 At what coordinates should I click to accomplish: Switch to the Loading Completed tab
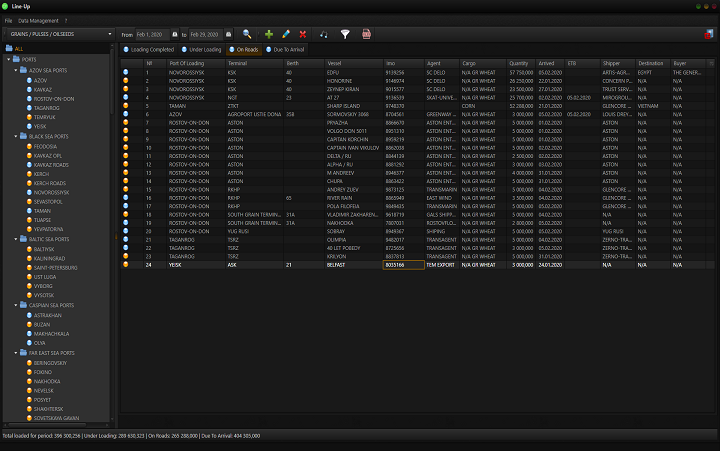click(x=149, y=50)
